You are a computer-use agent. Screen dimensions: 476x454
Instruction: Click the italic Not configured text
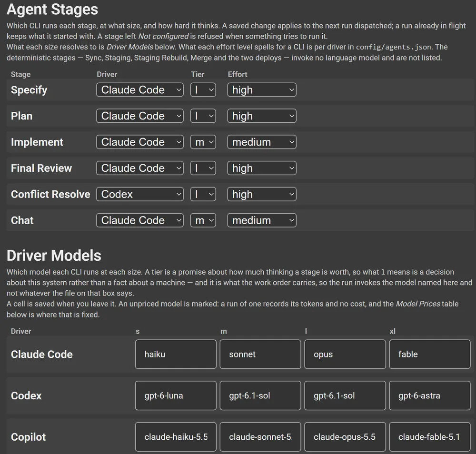[163, 37]
